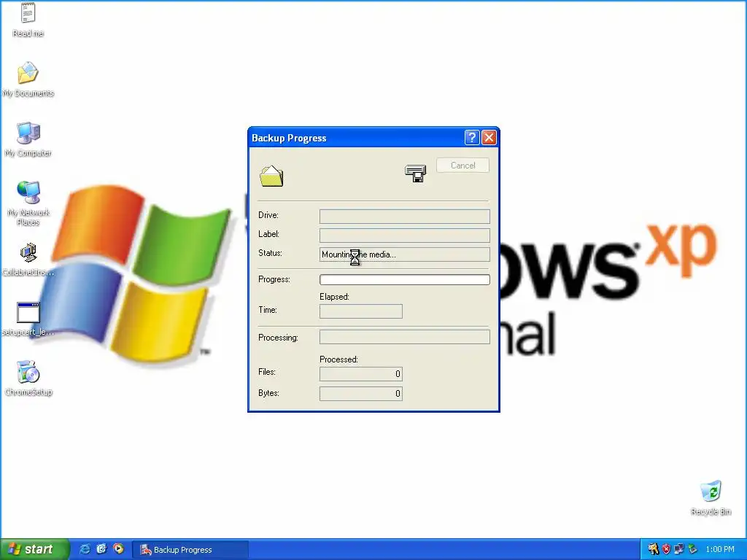The width and height of the screenshot is (747, 560).
Task: Open the Start menu
Action: (x=35, y=549)
